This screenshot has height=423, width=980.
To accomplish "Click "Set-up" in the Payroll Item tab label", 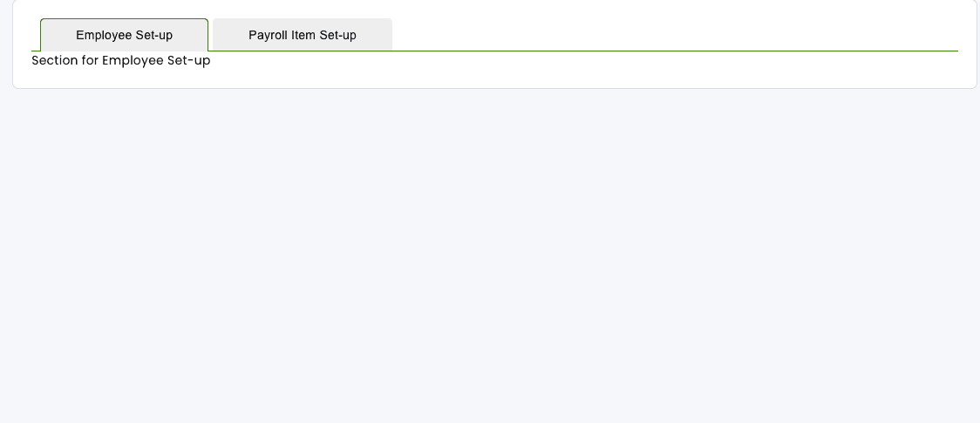I will pyautogui.click(x=337, y=36).
